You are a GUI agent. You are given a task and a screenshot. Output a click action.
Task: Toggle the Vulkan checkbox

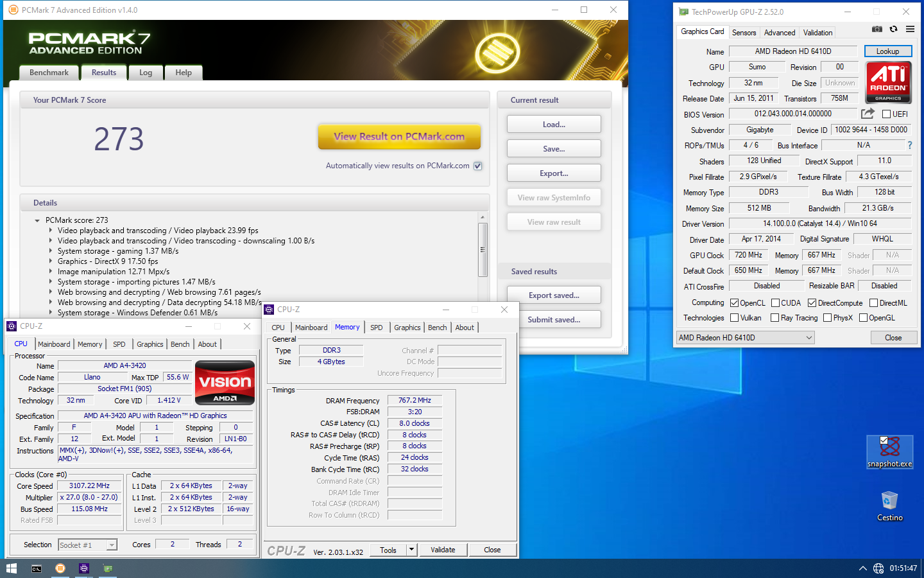[734, 318]
